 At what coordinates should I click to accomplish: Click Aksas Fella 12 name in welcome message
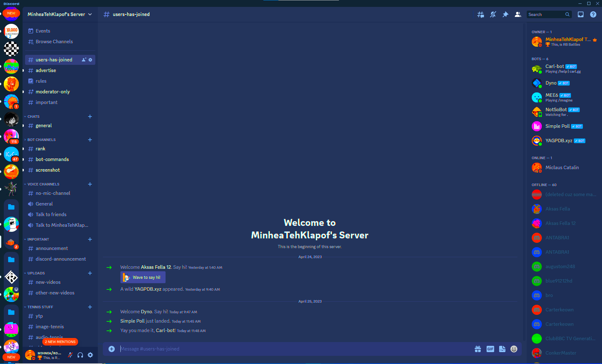click(x=156, y=267)
